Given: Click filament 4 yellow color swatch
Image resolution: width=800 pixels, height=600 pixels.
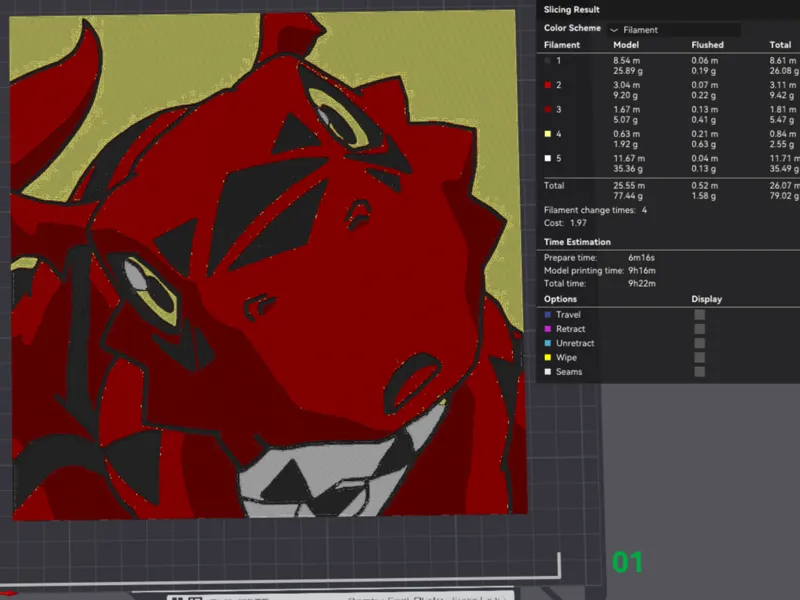Looking at the screenshot, I should (x=547, y=134).
